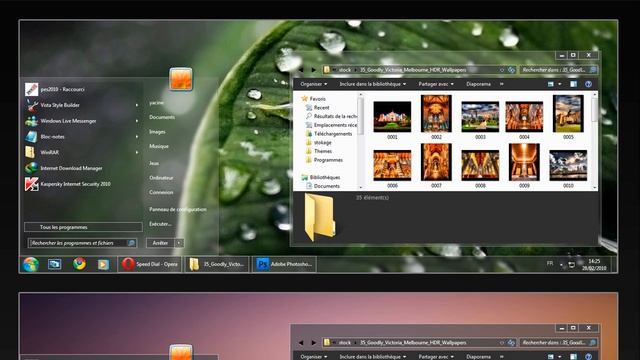This screenshot has height=360, width=640.
Task: Click the FR language indicator in the tray
Action: pyautogui.click(x=550, y=263)
